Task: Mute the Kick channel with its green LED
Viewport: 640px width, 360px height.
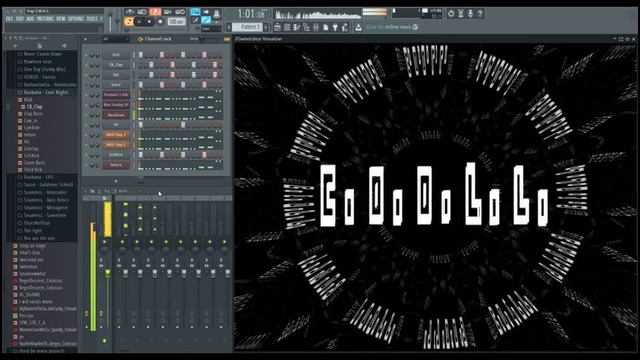Action: tap(86, 55)
